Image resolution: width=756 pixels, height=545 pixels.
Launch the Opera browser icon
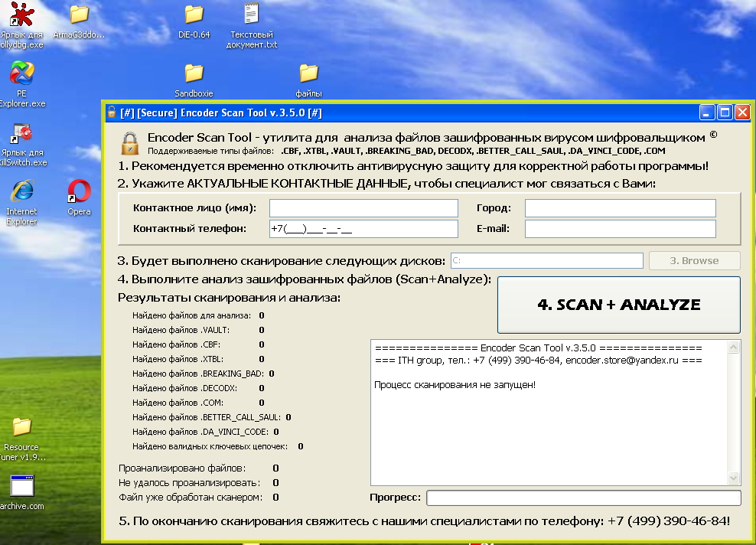[x=79, y=191]
